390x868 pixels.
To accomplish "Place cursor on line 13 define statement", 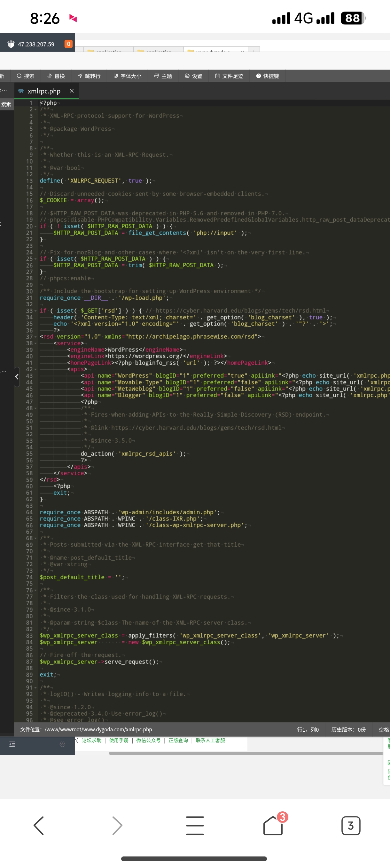I will 96,181.
